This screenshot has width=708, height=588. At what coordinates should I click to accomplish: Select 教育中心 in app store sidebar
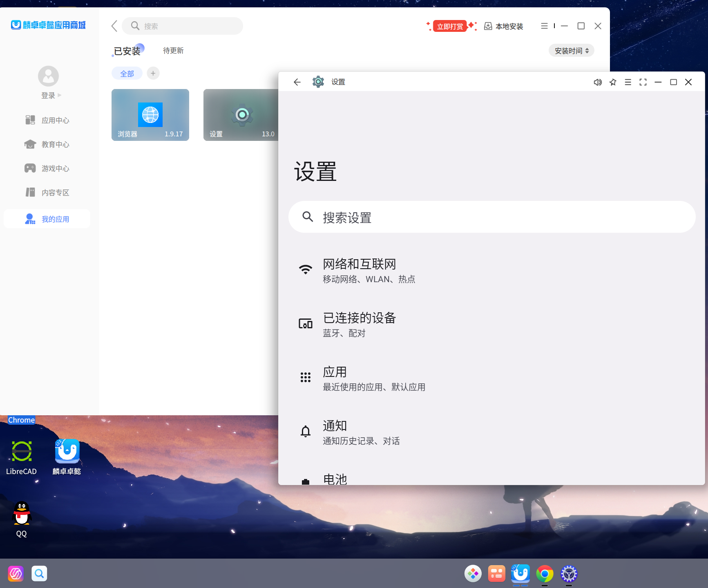click(47, 144)
